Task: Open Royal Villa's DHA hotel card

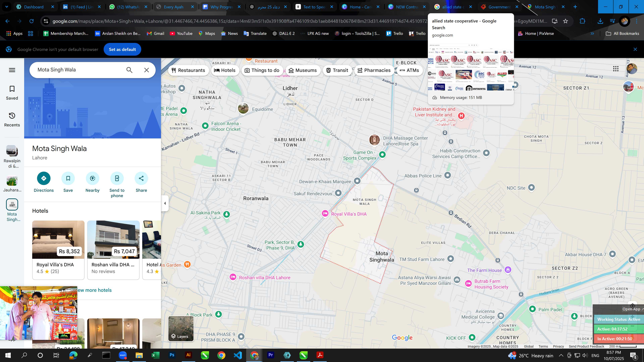Action: pyautogui.click(x=58, y=250)
